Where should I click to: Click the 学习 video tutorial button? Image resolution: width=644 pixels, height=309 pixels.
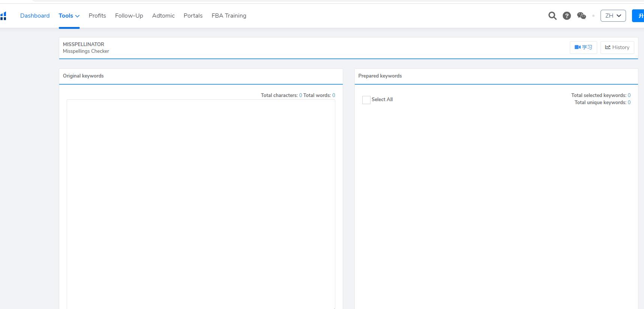tap(583, 47)
